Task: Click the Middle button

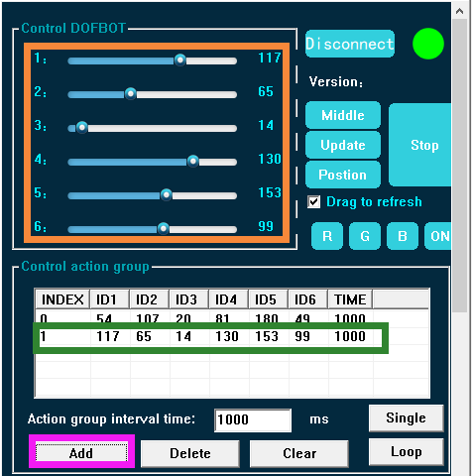Action: click(x=343, y=115)
